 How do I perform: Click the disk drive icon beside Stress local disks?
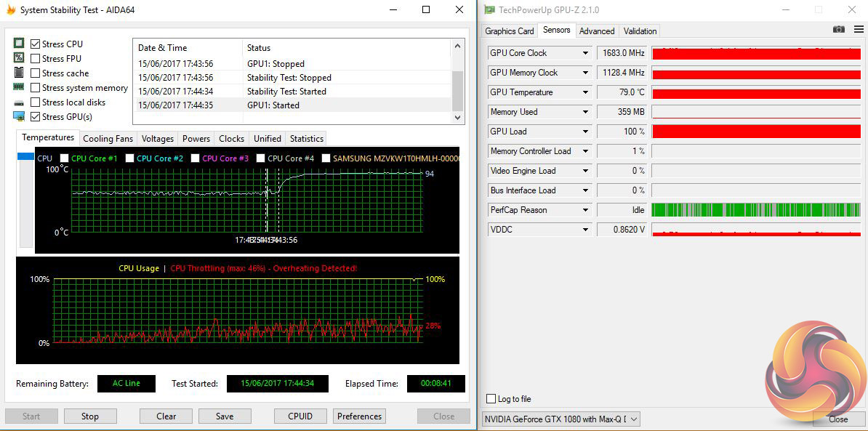[x=19, y=102]
